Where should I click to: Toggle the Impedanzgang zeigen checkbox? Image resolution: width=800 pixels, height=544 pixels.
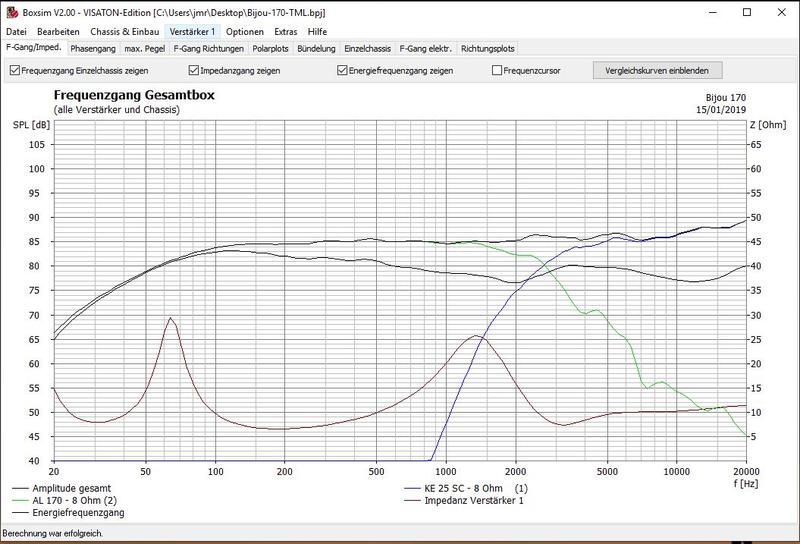click(195, 71)
